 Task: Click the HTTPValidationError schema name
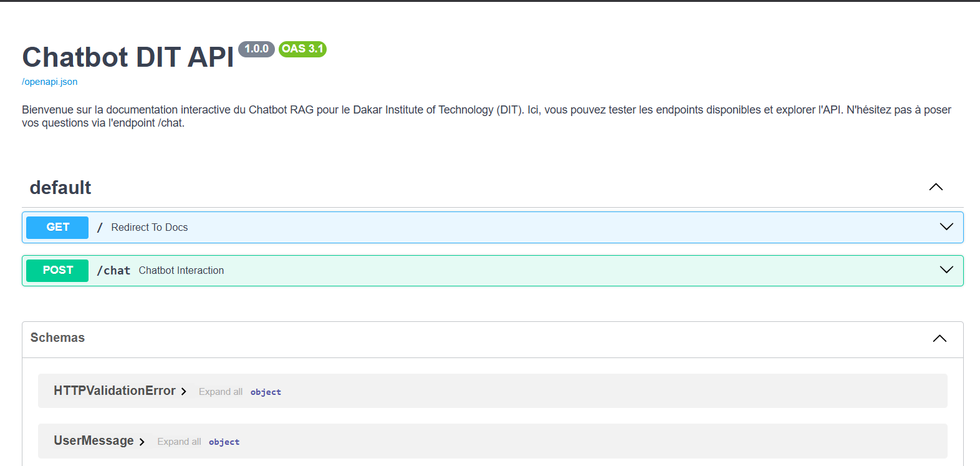115,391
